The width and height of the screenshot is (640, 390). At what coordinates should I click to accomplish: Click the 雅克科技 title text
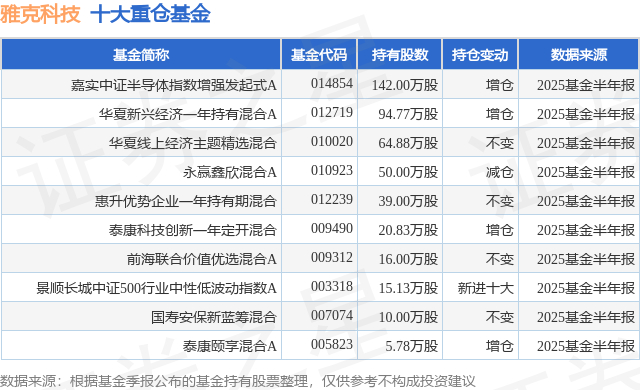pyautogui.click(x=40, y=14)
